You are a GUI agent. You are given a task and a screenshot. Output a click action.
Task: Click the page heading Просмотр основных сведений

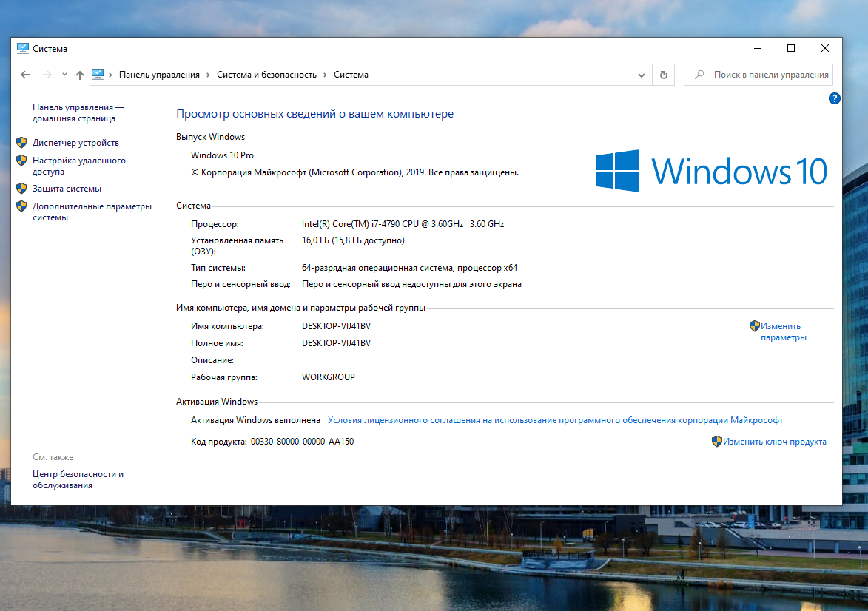pyautogui.click(x=315, y=114)
